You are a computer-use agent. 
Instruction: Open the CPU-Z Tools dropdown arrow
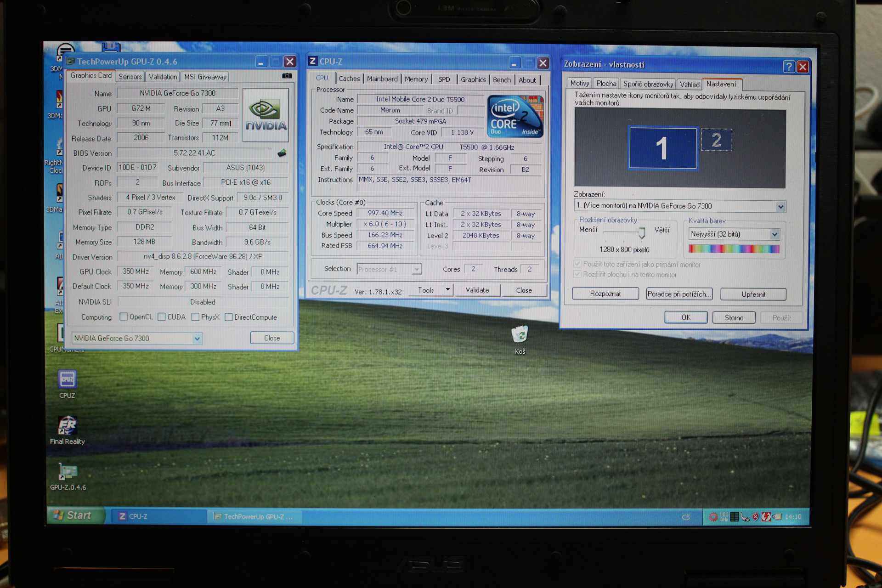[x=447, y=289]
